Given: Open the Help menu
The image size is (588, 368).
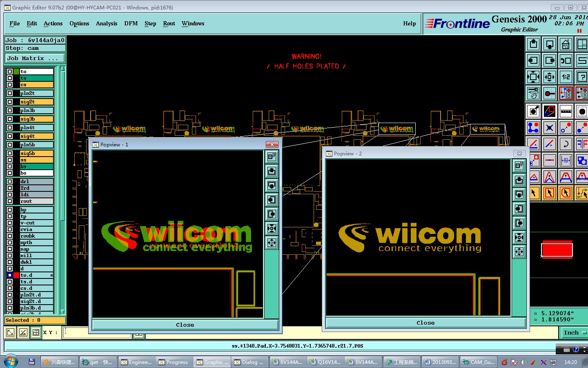Looking at the screenshot, I should point(410,23).
